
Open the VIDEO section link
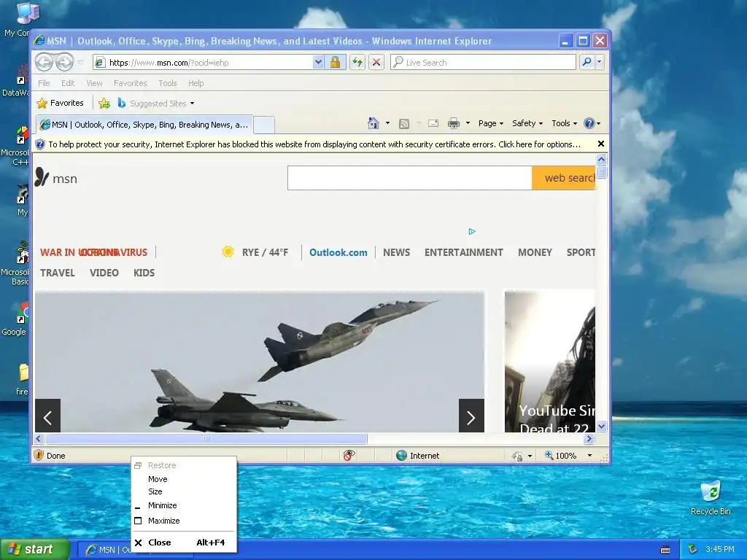pos(104,273)
